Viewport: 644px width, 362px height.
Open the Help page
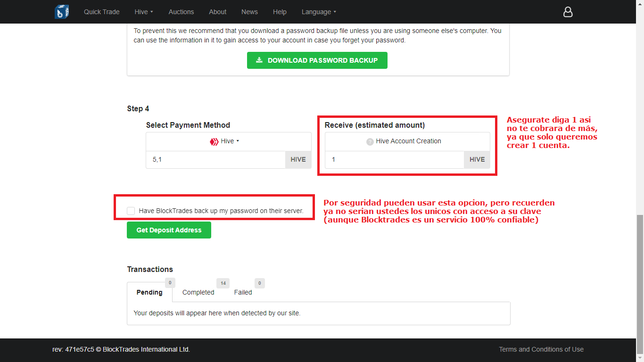tap(280, 12)
